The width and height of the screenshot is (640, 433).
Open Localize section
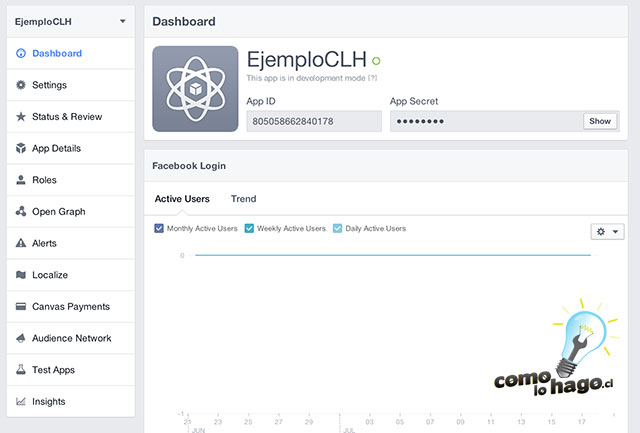71,275
